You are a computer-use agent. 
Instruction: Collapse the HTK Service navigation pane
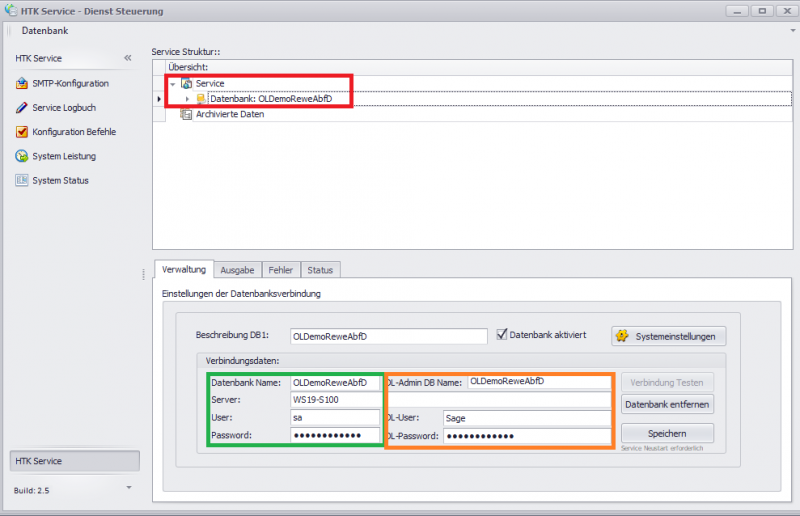click(x=128, y=58)
